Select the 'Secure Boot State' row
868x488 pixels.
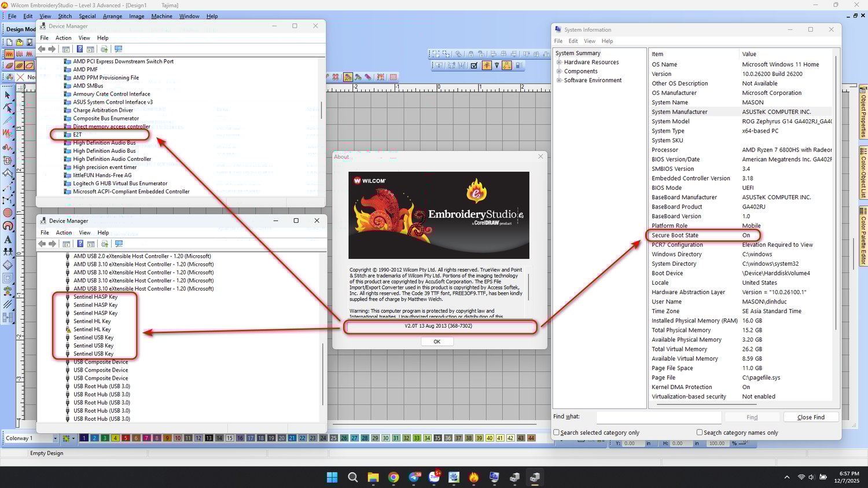741,236
